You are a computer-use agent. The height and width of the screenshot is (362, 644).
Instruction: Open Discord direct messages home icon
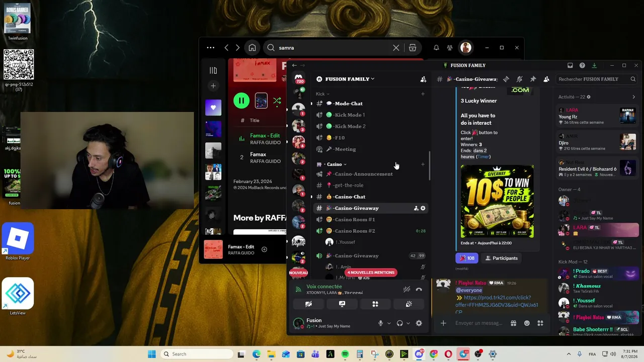pyautogui.click(x=298, y=78)
